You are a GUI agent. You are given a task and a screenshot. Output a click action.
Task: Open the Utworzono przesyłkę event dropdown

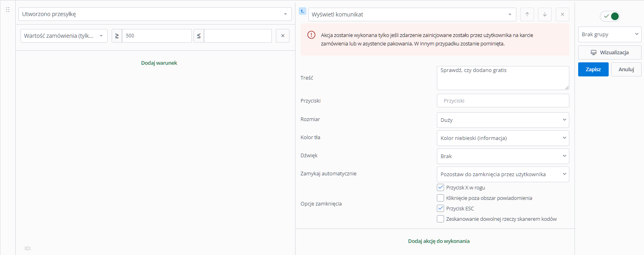(x=155, y=14)
